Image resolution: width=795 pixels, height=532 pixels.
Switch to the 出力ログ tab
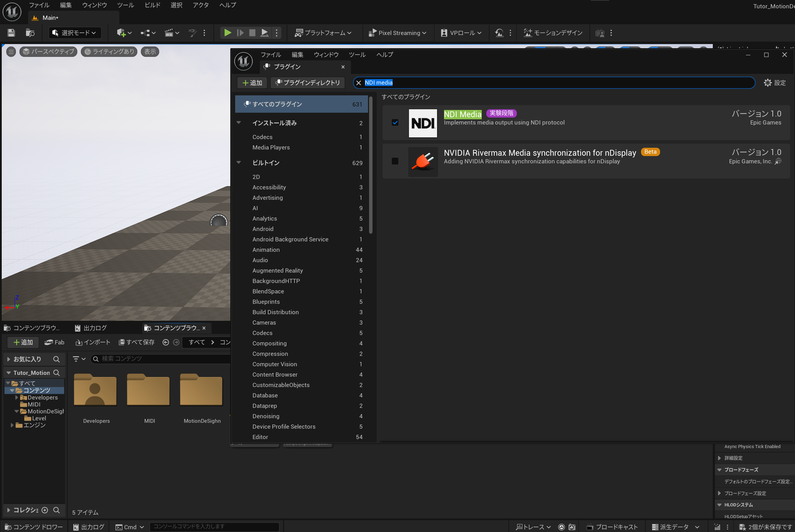[91, 328]
